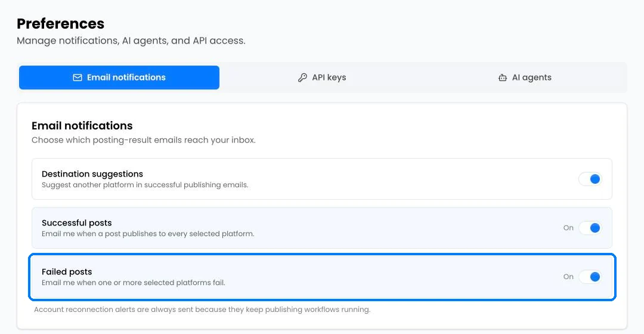Click 'Email me when a post publishes' description

click(148, 234)
